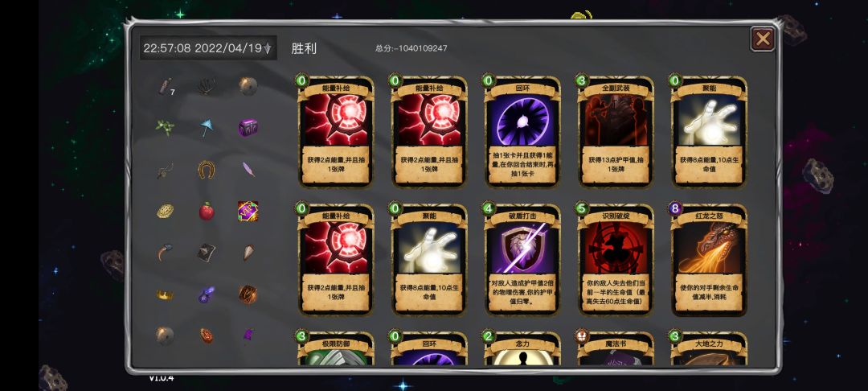Tap the purple feather relic

point(248,170)
